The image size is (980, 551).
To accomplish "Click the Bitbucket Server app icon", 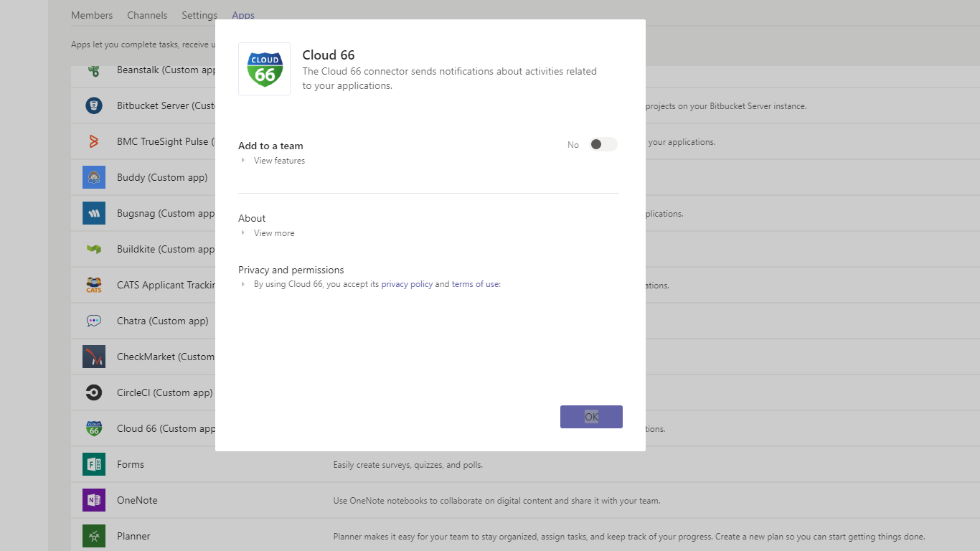I will tap(94, 105).
